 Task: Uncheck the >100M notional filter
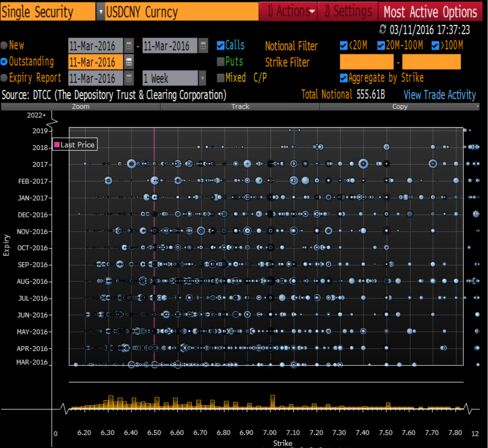coord(435,45)
